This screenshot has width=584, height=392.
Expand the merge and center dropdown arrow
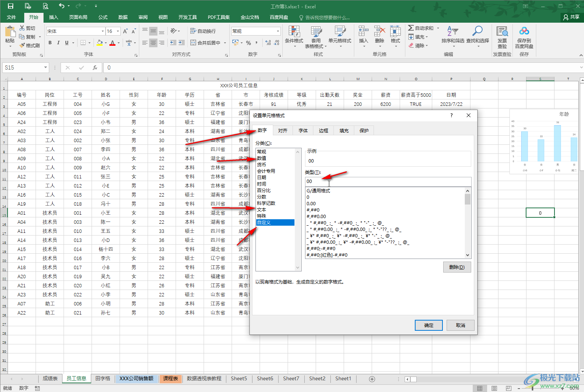point(225,43)
